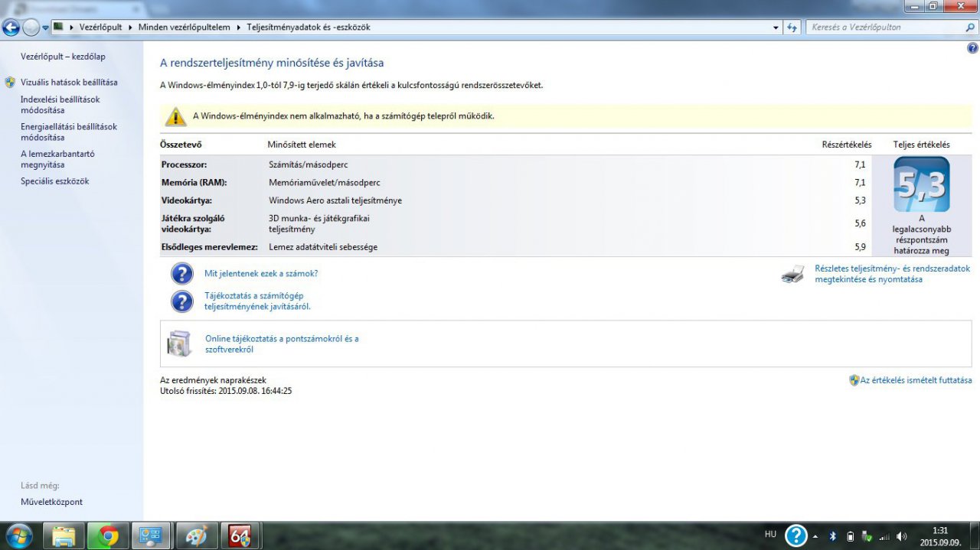Click the search magnifier icon
This screenshot has height=550, width=980.
(970, 28)
